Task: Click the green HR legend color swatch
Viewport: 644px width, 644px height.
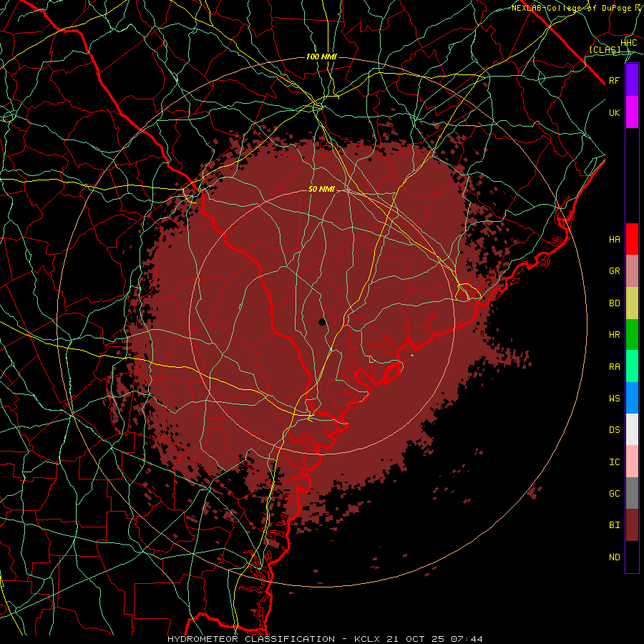Action: (632, 334)
